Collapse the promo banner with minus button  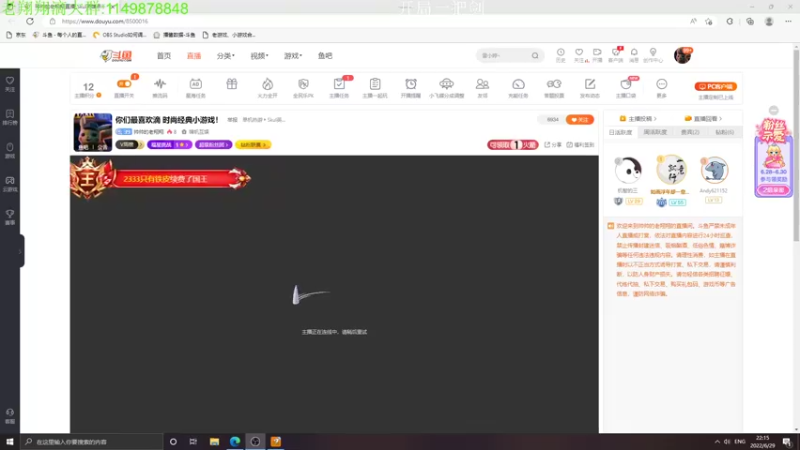tap(774, 110)
